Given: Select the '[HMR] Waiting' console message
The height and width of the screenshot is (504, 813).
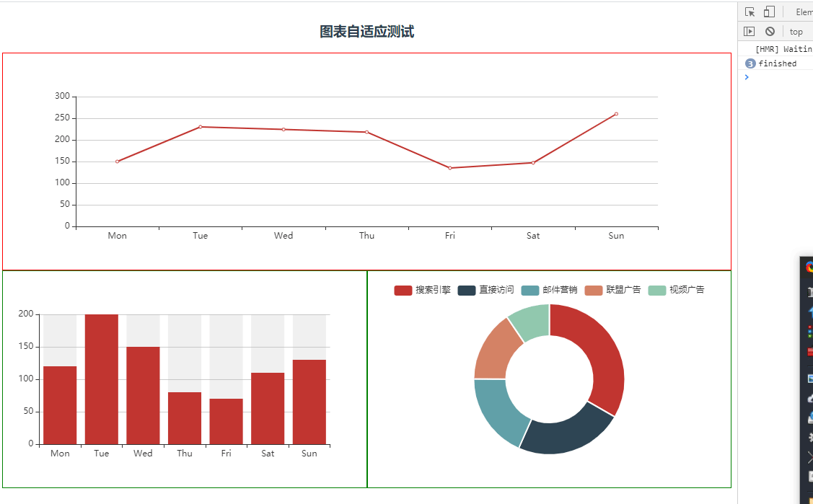Looking at the screenshot, I should [783, 49].
